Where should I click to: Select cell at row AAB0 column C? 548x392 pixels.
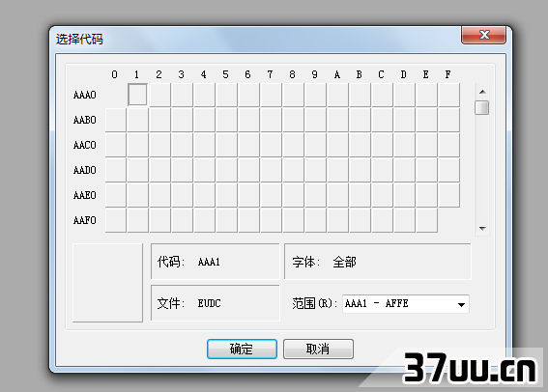382,120
